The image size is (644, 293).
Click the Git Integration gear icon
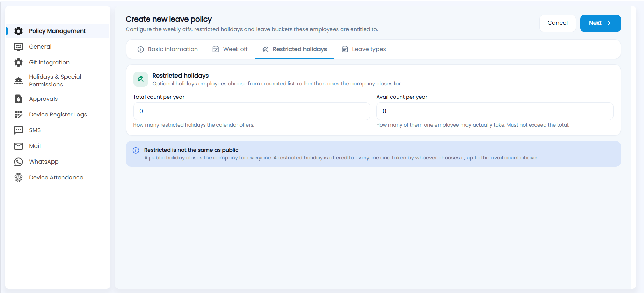pyautogui.click(x=19, y=63)
